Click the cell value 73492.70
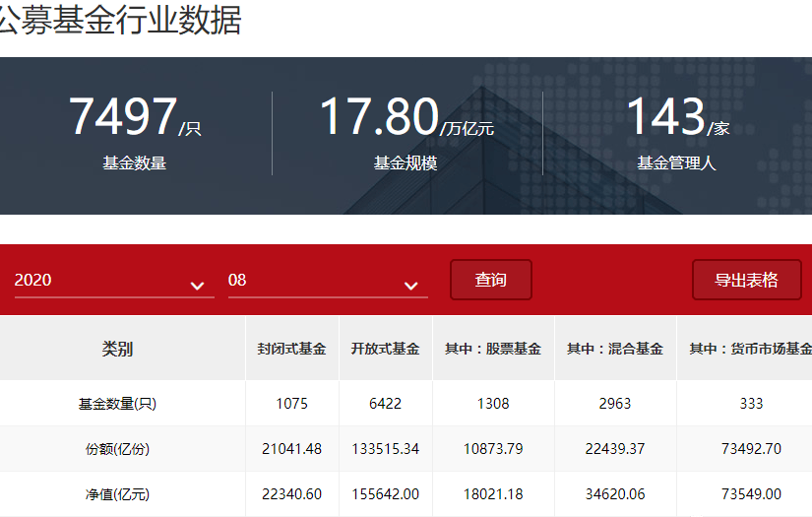The width and height of the screenshot is (812, 517). coord(751,449)
